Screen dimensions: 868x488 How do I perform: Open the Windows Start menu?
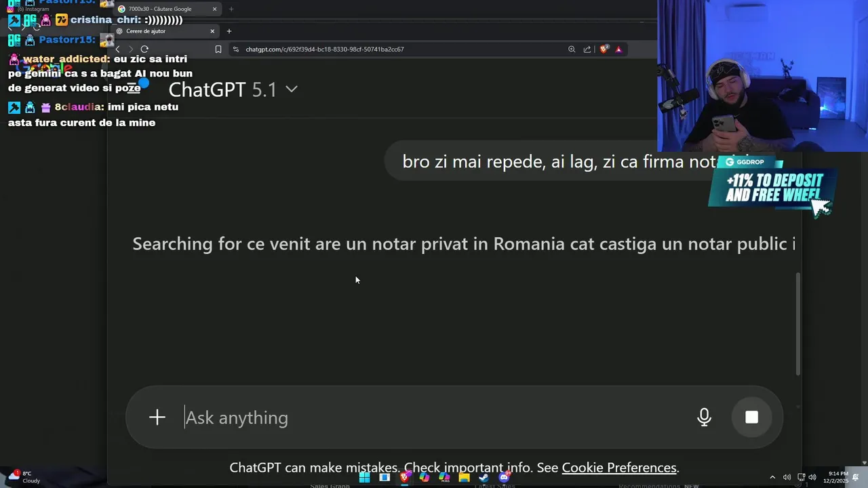tap(365, 477)
